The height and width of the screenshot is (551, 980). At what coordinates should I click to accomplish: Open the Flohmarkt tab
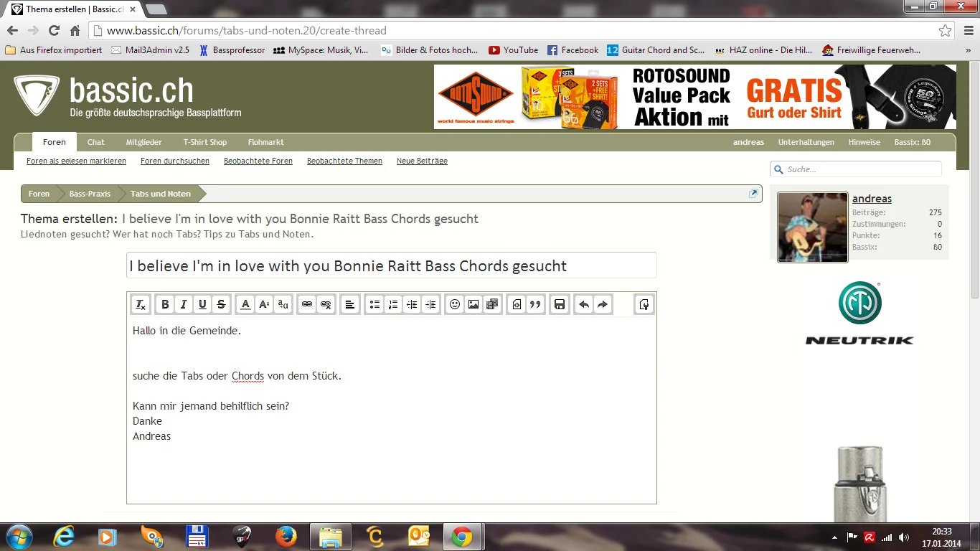click(x=265, y=142)
